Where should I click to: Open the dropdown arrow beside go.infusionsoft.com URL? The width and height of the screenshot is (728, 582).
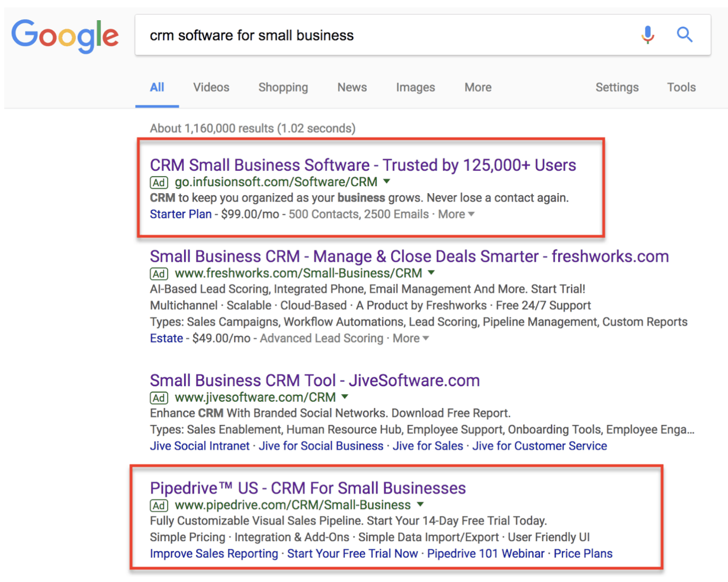[387, 181]
